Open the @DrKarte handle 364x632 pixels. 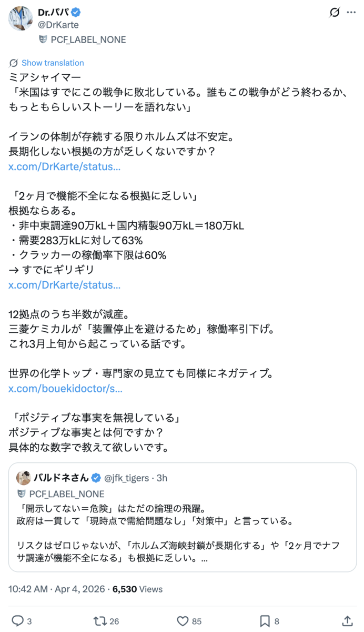(59, 25)
